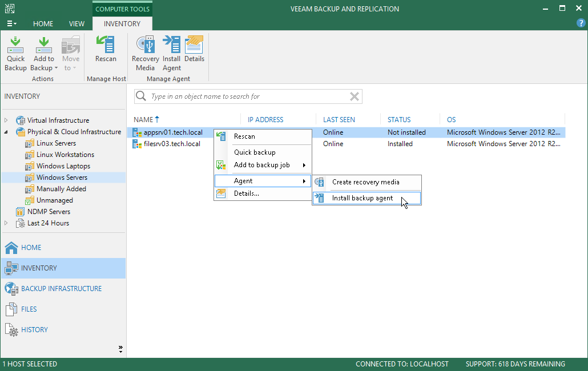588x371 pixels.
Task: Select the Windows Servers group
Action: (62, 178)
